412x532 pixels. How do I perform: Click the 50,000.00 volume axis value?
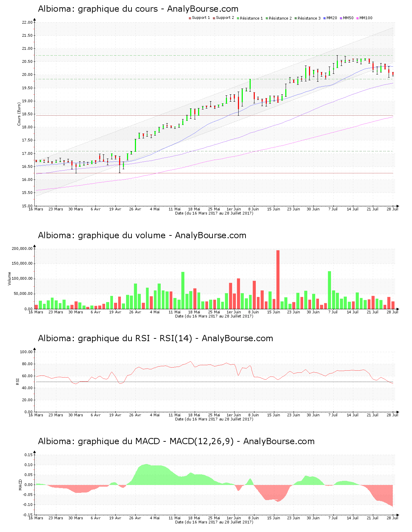point(23,294)
